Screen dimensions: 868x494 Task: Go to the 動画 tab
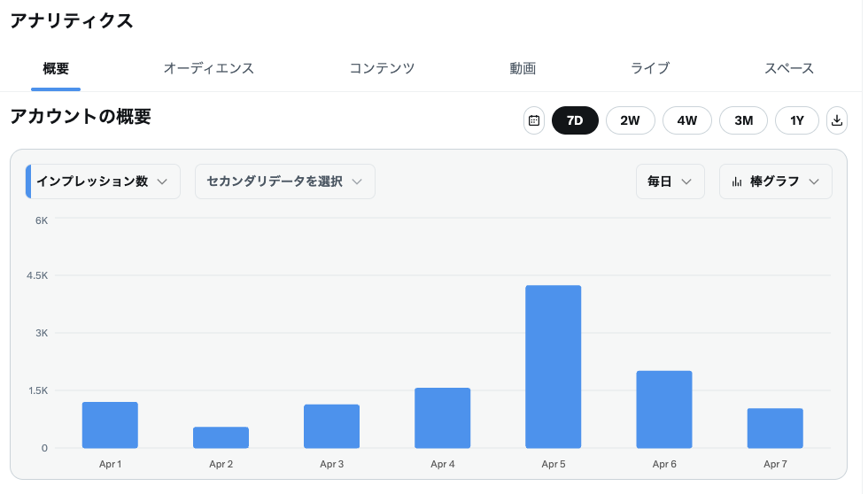(523, 68)
